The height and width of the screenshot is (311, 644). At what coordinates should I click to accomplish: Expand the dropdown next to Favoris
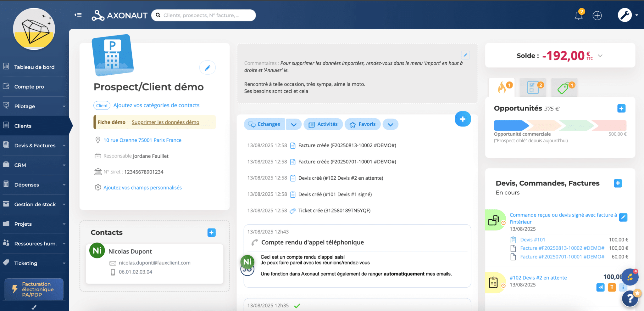[x=391, y=124]
